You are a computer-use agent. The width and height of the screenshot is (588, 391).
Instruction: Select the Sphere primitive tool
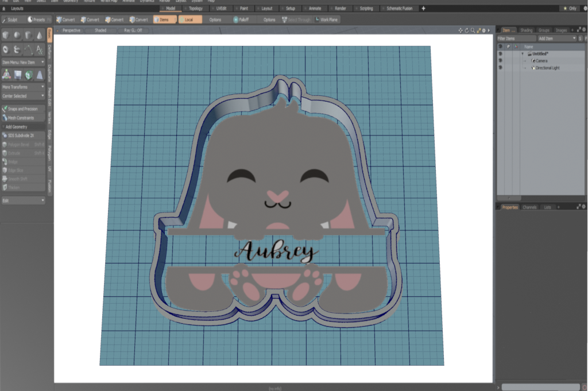[x=17, y=35]
